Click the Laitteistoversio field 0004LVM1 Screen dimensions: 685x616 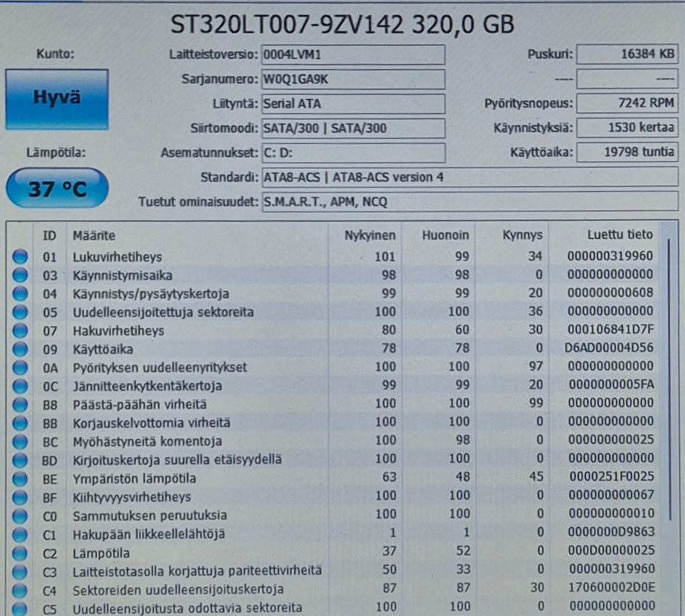click(x=353, y=55)
